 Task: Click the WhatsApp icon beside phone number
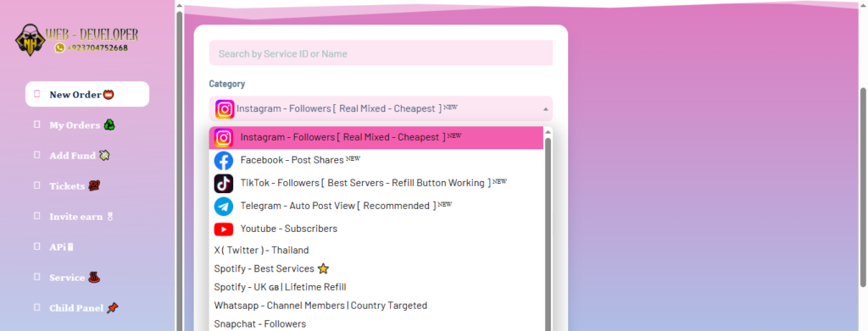60,48
